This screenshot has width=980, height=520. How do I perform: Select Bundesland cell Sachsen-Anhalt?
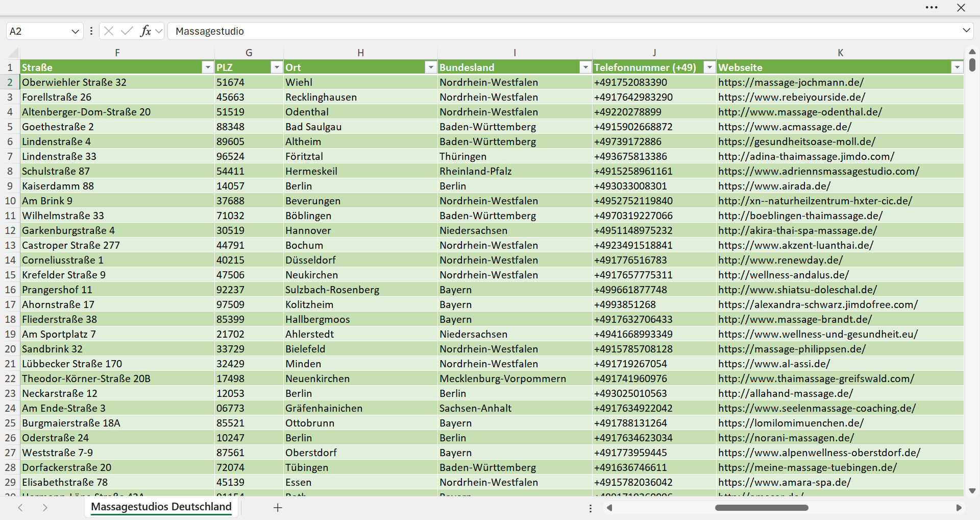coord(515,408)
